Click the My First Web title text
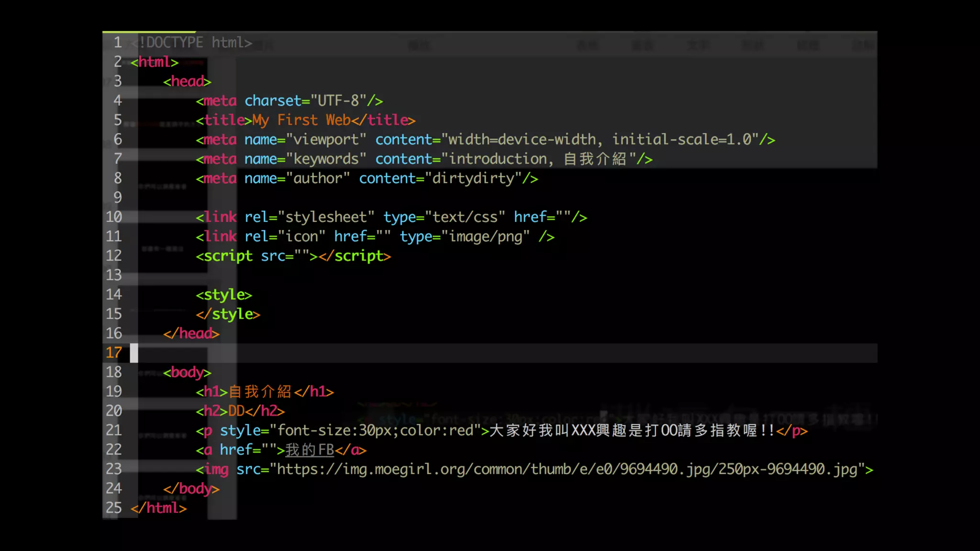The width and height of the screenshot is (980, 551). click(x=301, y=120)
